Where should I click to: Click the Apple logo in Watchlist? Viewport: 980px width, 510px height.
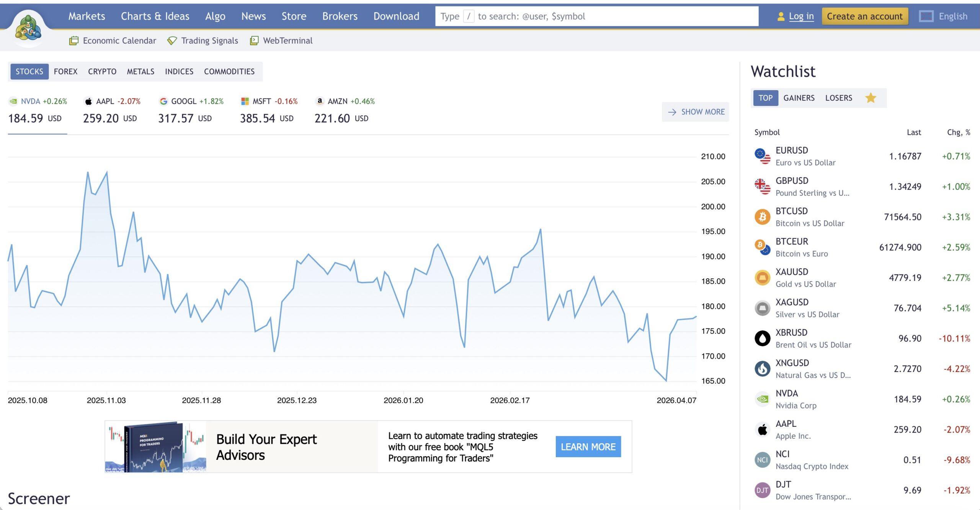pyautogui.click(x=763, y=430)
